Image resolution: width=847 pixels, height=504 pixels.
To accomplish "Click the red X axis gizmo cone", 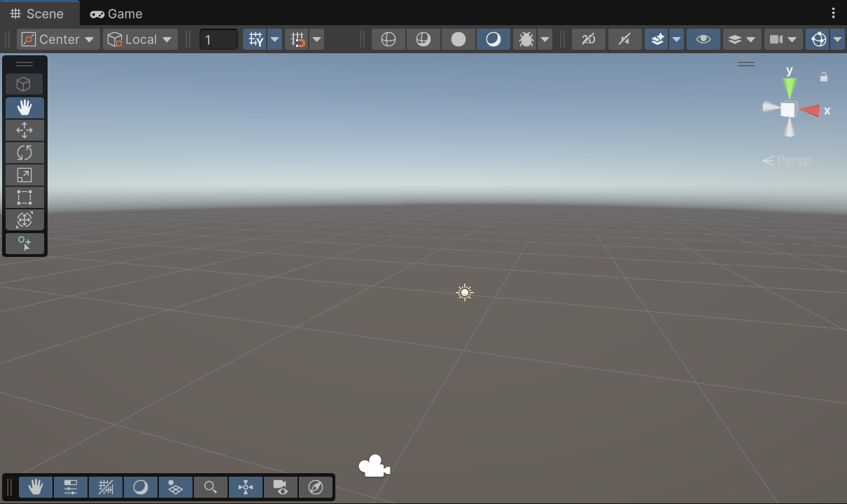I will 810,110.
